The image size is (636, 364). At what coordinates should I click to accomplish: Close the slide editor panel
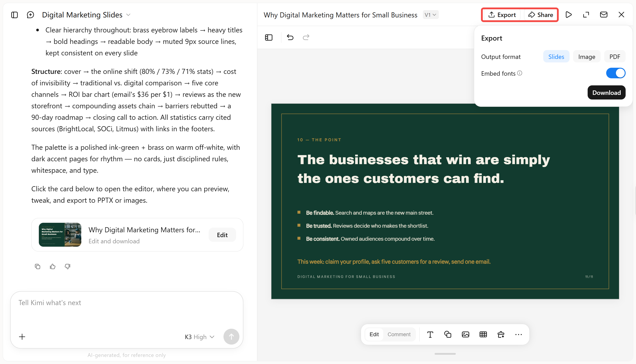621,15
